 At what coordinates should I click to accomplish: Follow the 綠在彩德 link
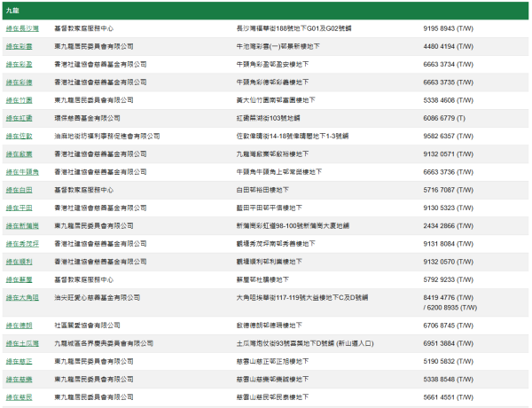click(x=19, y=82)
